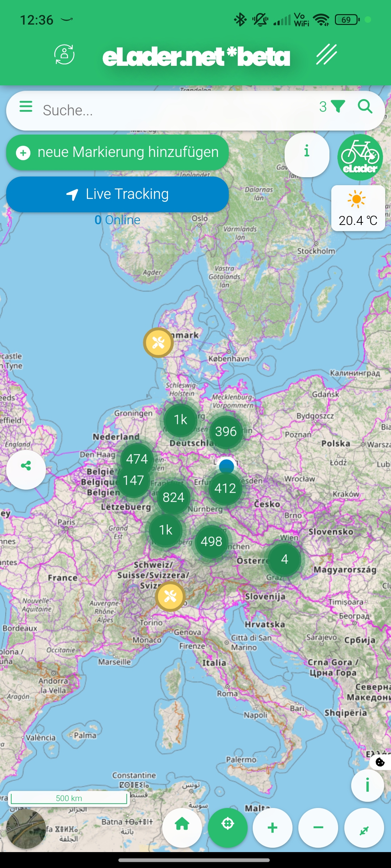The width and height of the screenshot is (391, 868).
Task: Open the 396 marker cluster
Action: pyautogui.click(x=226, y=432)
